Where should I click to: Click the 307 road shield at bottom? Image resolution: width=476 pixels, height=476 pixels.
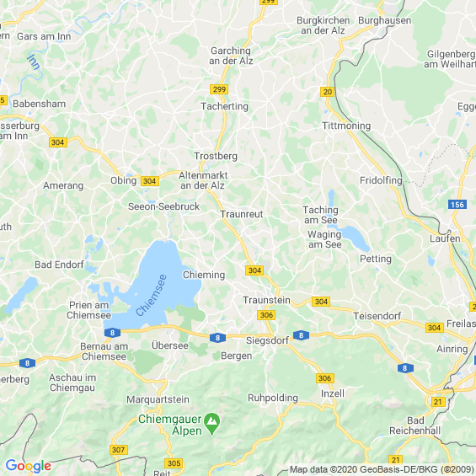[119, 450]
